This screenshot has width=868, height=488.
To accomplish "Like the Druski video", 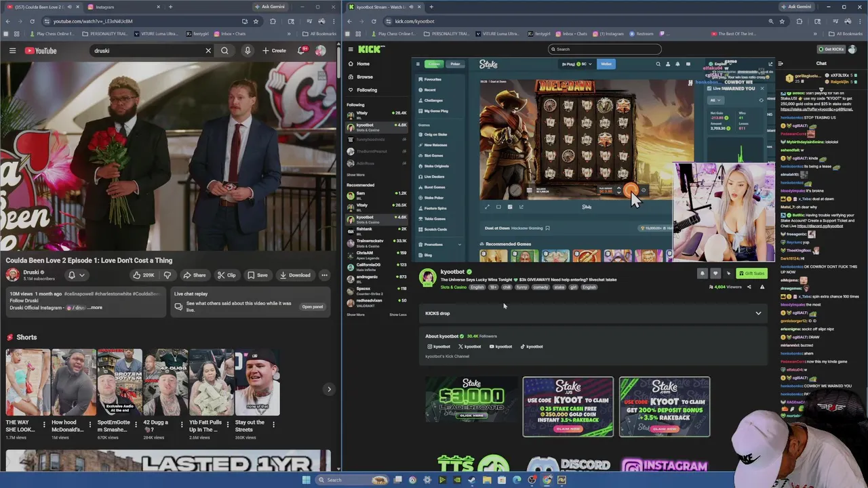I will [x=144, y=275].
